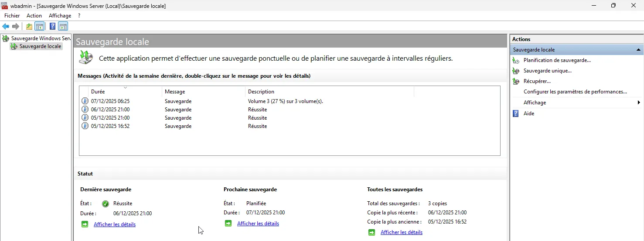644x241 pixels.
Task: Click the info icon of 05/12/2025 16:52 row
Action: pyautogui.click(x=85, y=126)
